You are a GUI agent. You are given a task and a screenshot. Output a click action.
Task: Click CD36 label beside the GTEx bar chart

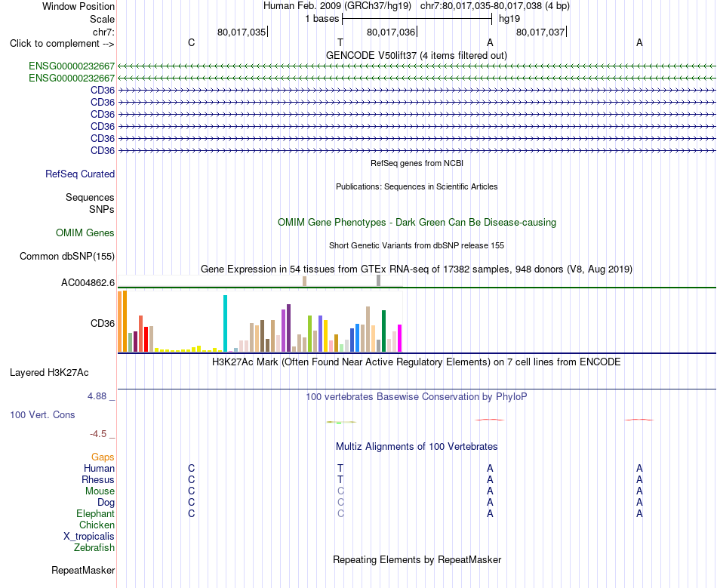[x=103, y=323]
